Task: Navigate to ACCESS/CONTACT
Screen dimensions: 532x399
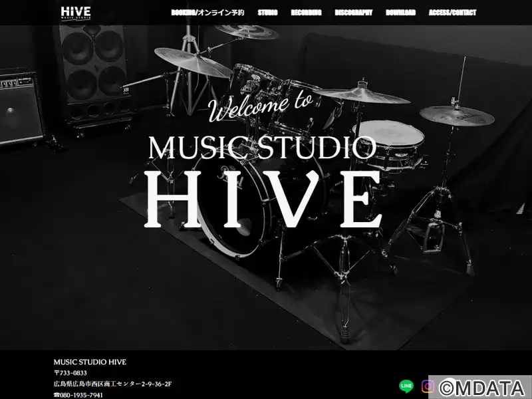Action: point(453,13)
